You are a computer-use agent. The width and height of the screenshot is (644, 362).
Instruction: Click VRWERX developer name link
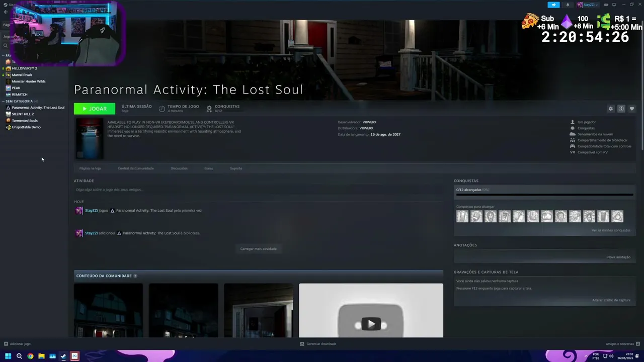tap(369, 122)
